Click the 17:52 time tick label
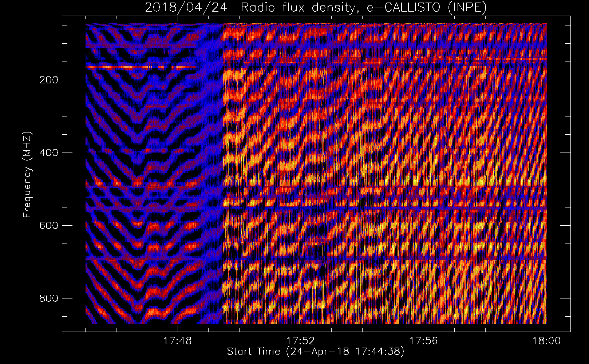 click(x=300, y=341)
